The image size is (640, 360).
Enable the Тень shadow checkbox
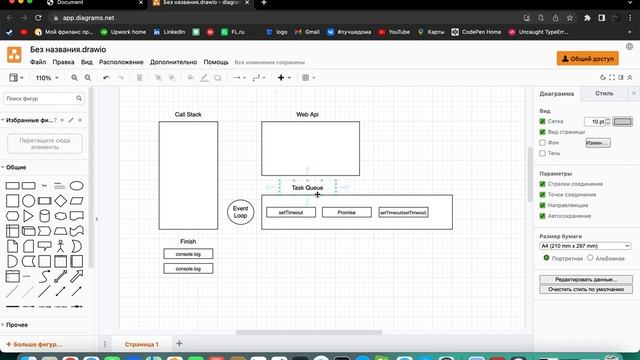pos(542,153)
